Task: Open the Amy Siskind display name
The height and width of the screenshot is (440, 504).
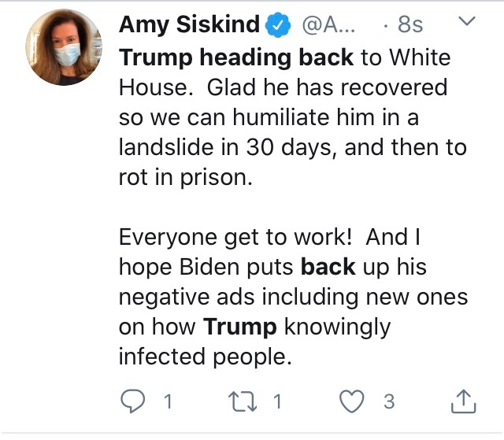Action: (189, 24)
